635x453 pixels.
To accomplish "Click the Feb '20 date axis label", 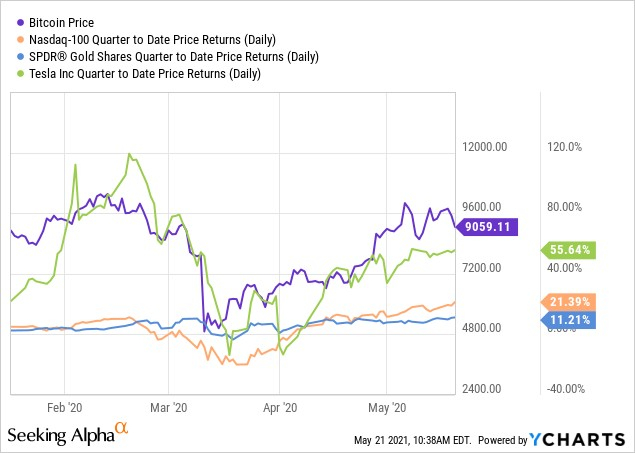I will 63,407.
